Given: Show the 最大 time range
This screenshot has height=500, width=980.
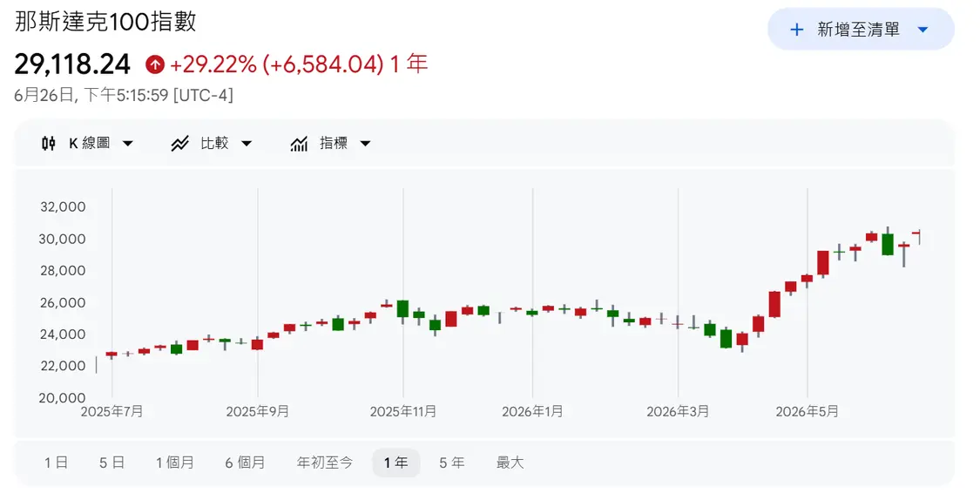Looking at the screenshot, I should point(510,463).
